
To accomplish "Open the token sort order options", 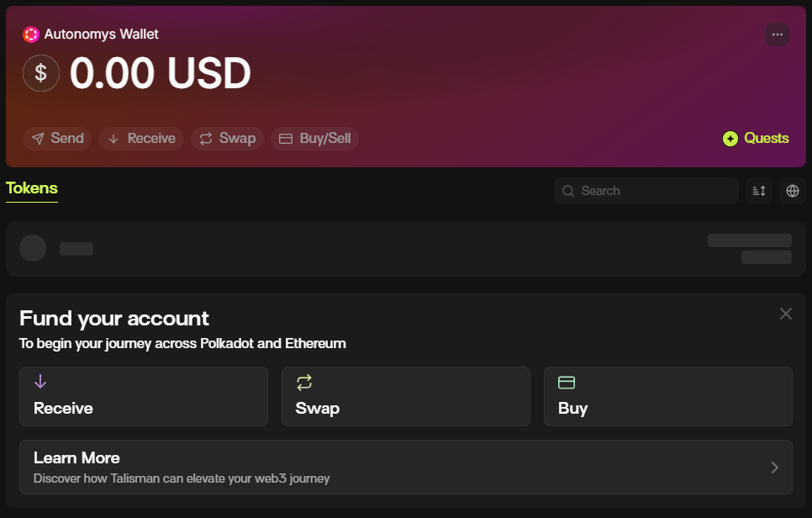I will tap(759, 191).
